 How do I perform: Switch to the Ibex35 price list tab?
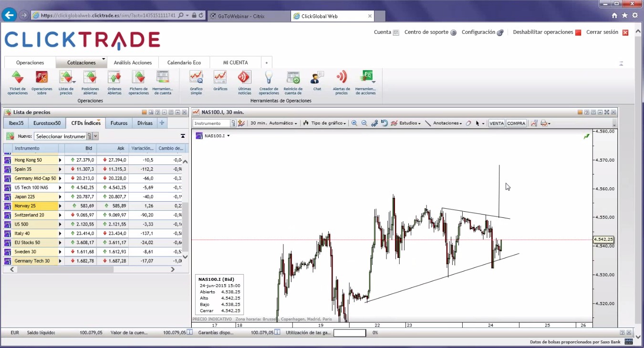pos(16,123)
